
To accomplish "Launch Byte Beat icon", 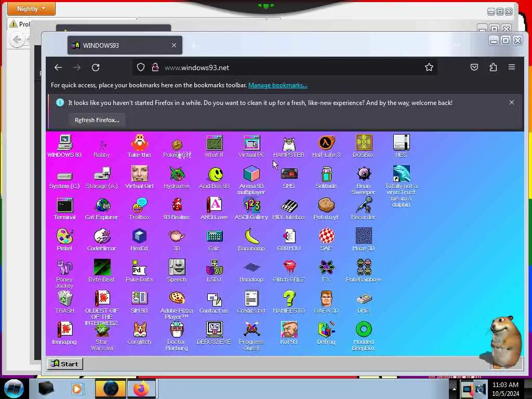I will tap(102, 271).
